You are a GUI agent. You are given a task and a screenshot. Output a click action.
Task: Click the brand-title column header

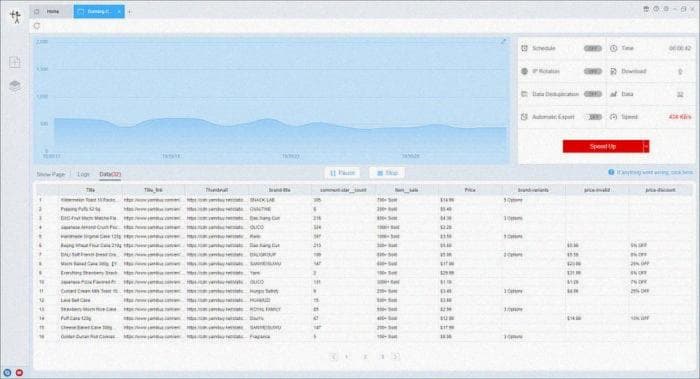point(279,190)
